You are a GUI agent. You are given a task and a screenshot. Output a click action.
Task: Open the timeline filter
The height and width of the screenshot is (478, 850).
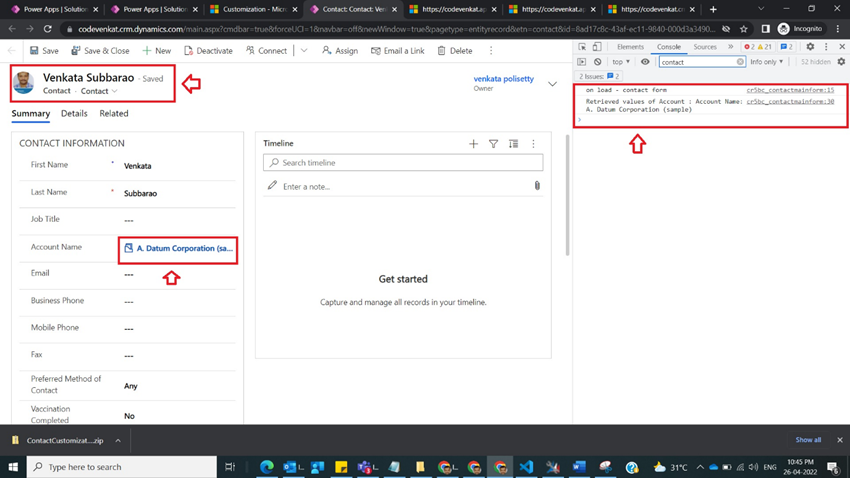point(493,144)
